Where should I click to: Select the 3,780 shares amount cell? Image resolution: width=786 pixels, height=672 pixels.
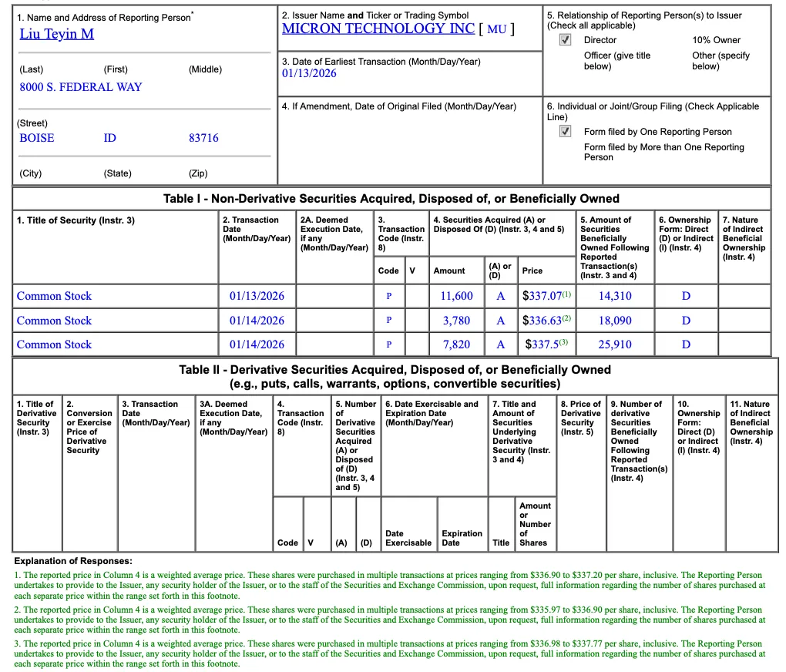[456, 321]
